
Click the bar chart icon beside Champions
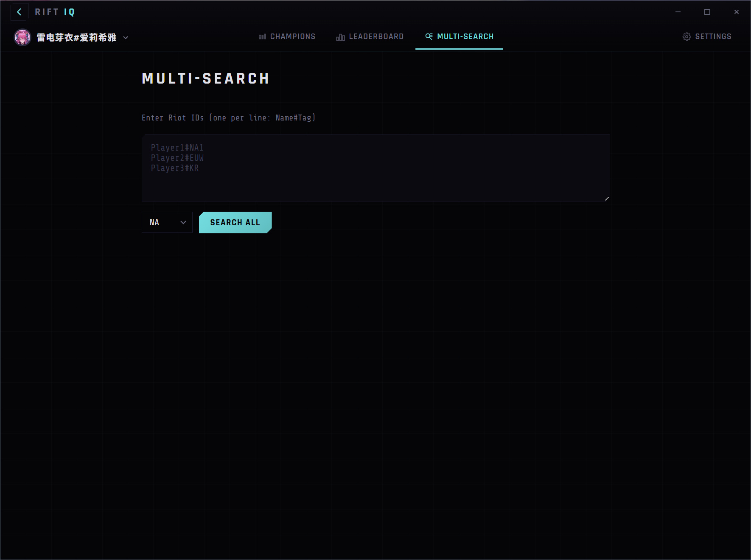[262, 37]
